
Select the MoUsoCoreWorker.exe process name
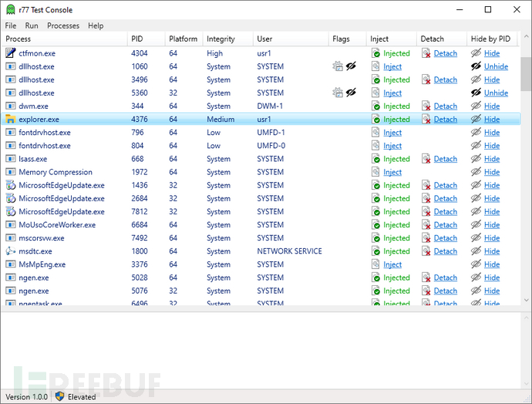coord(57,225)
